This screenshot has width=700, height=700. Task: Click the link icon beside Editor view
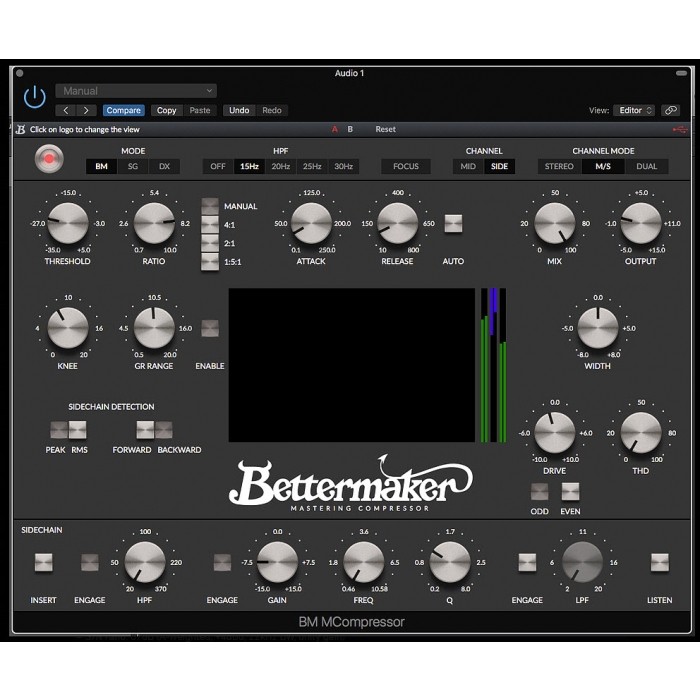670,110
